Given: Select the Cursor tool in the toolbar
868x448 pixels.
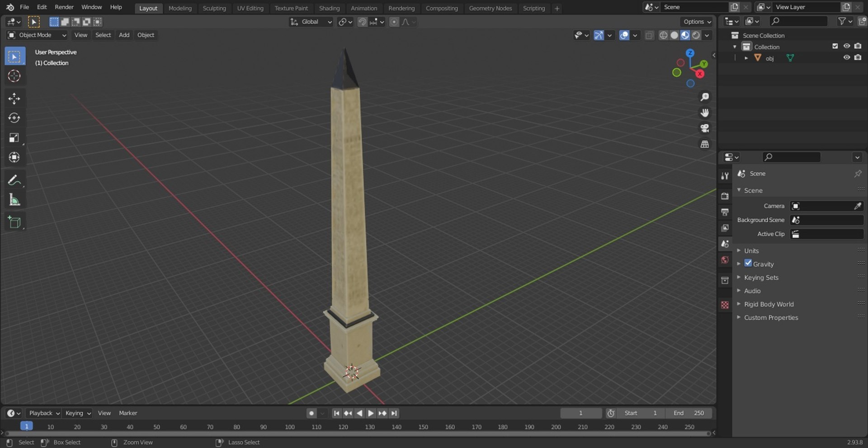Looking at the screenshot, I should [14, 76].
